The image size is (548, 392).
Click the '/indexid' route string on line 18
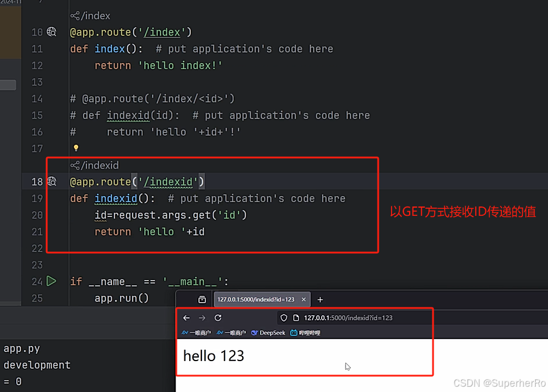pos(167,181)
